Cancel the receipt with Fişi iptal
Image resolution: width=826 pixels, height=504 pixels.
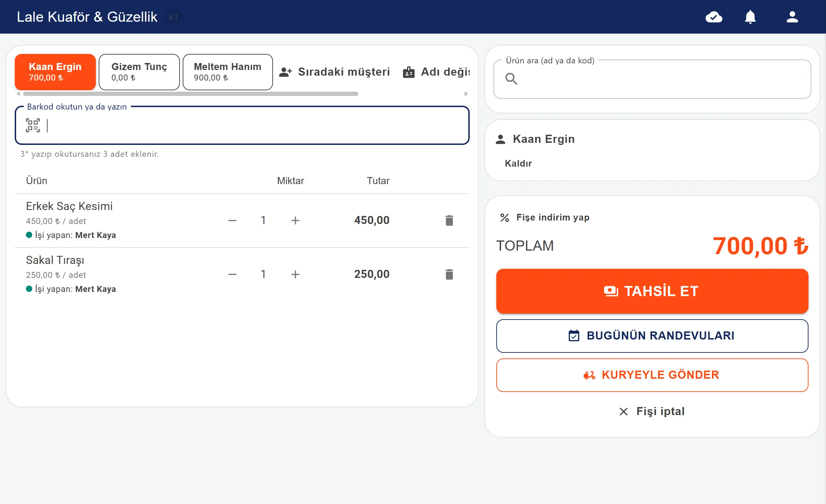tap(652, 411)
